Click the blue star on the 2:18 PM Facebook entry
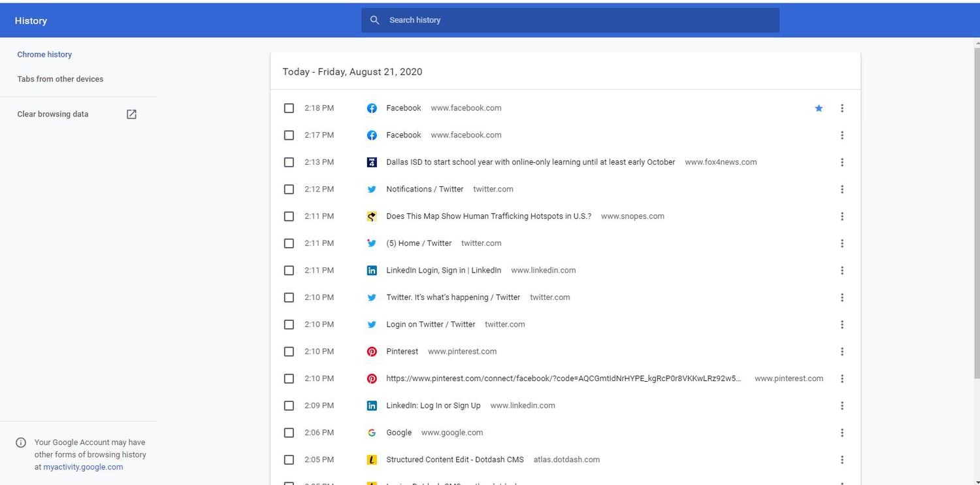Viewport: 980px width, 485px height. coord(819,108)
